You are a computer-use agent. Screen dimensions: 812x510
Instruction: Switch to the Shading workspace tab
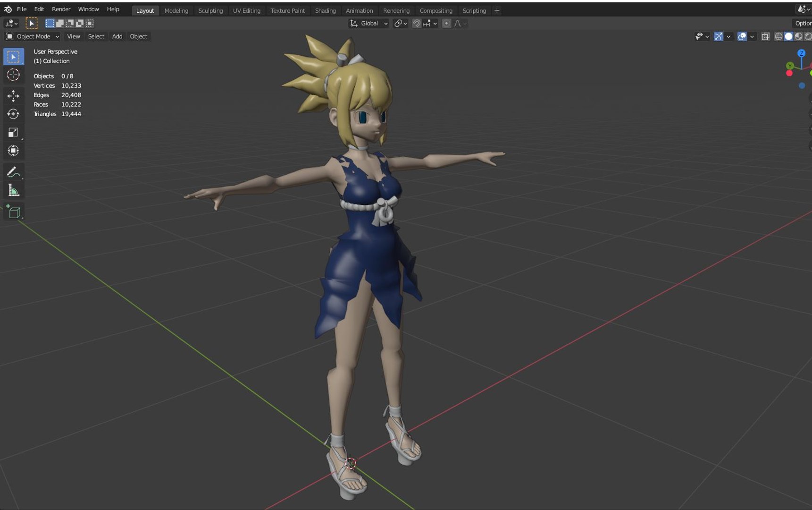[x=326, y=11]
